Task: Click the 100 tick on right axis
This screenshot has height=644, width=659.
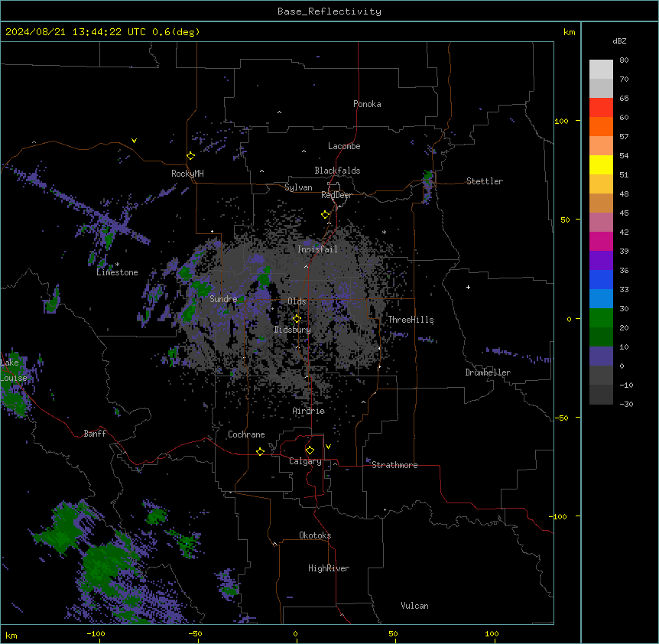Action: tap(561, 121)
